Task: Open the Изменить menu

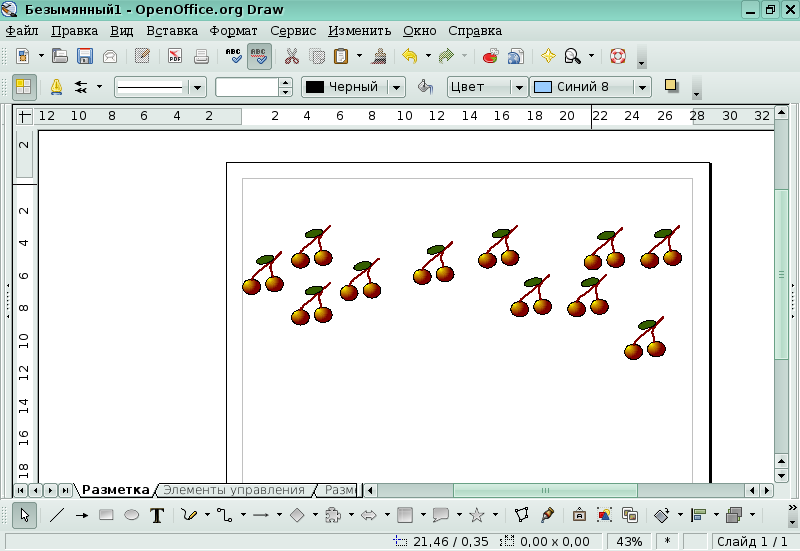Action: click(359, 31)
